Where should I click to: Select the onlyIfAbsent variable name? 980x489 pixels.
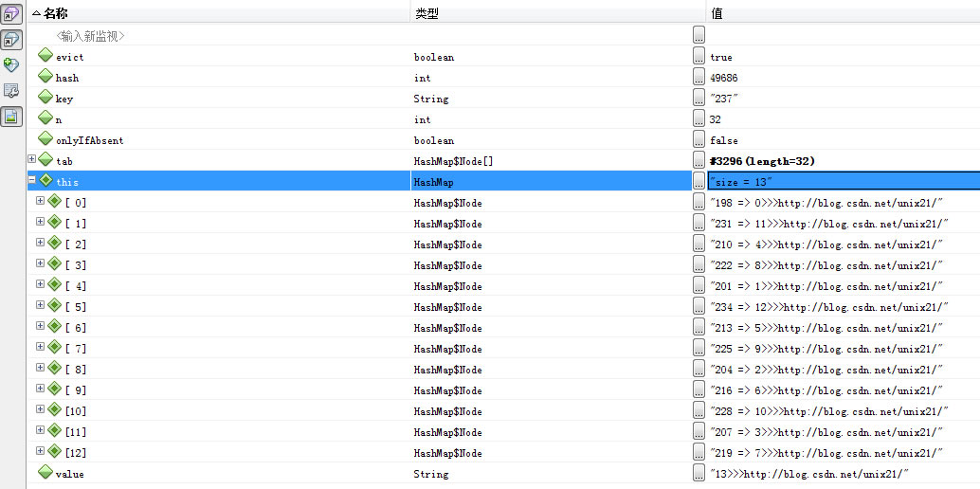coord(89,140)
